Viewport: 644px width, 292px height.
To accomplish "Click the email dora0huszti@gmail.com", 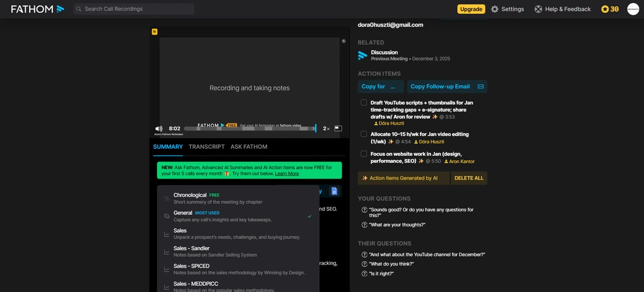I will [390, 25].
